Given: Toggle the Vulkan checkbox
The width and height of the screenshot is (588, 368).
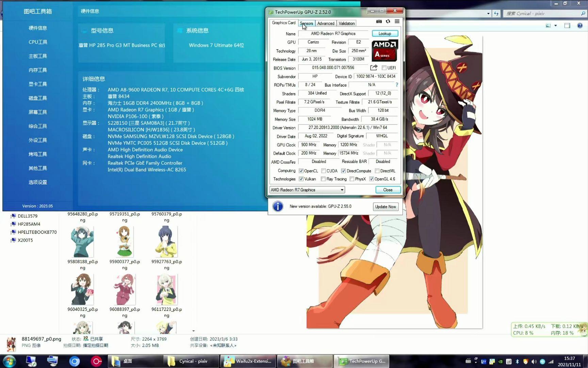Looking at the screenshot, I should click(x=301, y=179).
